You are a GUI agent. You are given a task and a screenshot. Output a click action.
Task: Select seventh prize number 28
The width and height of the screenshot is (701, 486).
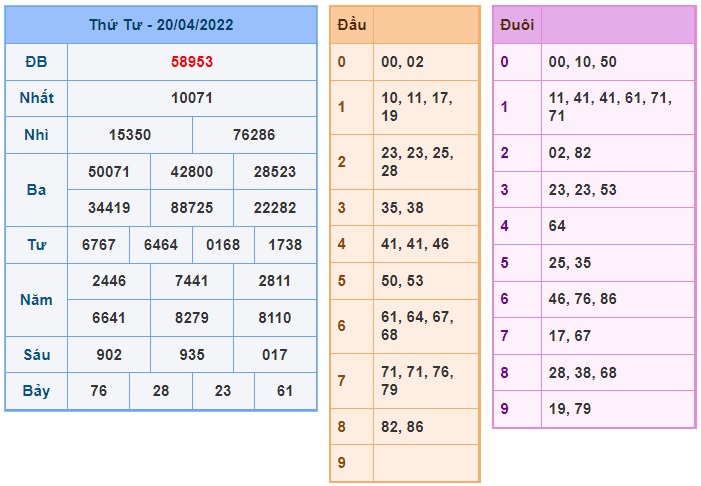coord(160,391)
